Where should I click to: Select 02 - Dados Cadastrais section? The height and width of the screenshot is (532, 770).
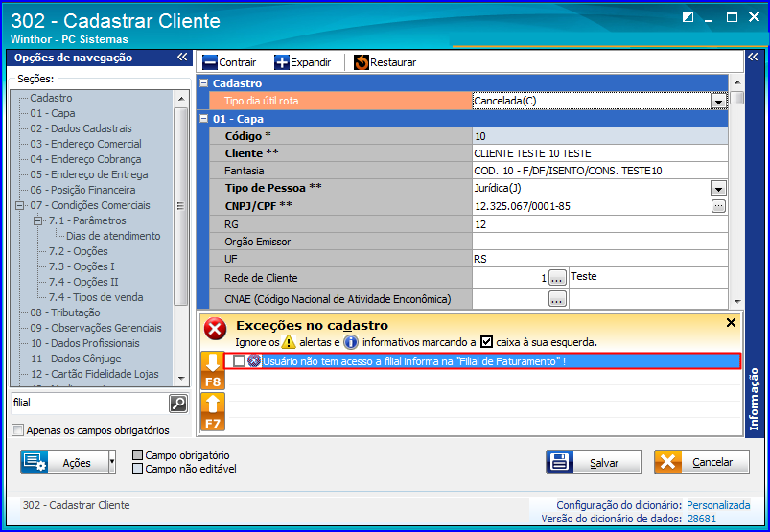[x=81, y=128]
